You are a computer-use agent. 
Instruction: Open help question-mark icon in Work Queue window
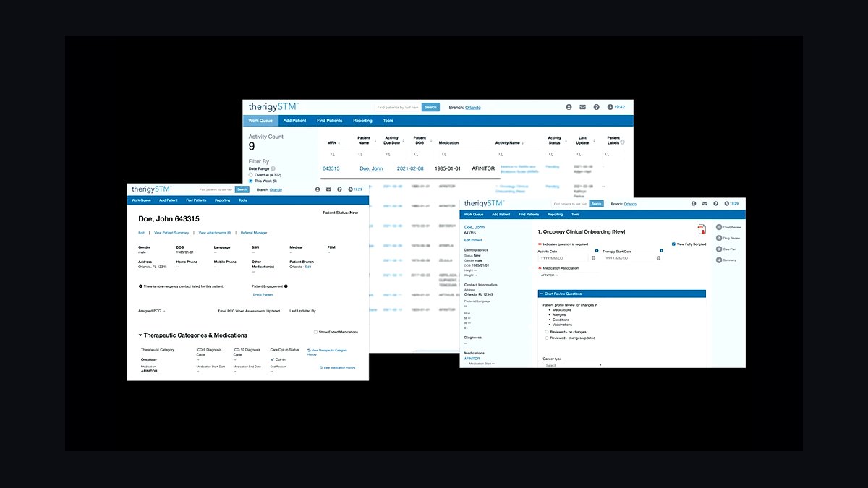596,107
